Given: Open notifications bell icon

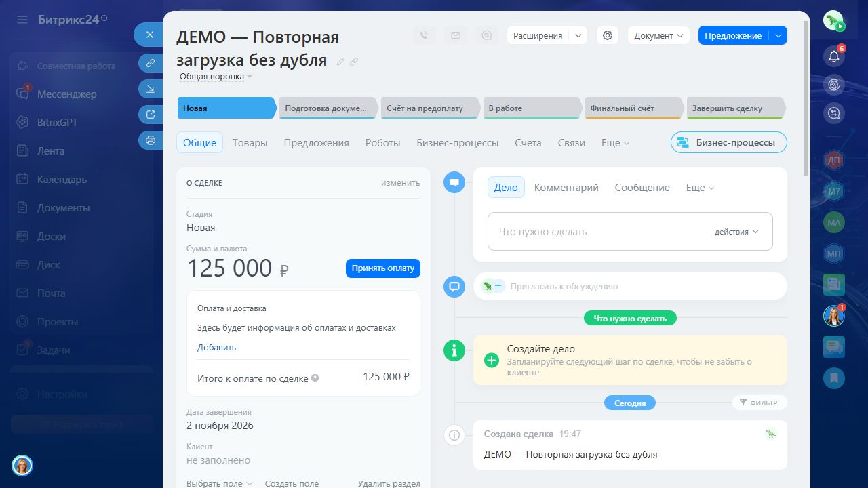Looking at the screenshot, I should [x=834, y=56].
